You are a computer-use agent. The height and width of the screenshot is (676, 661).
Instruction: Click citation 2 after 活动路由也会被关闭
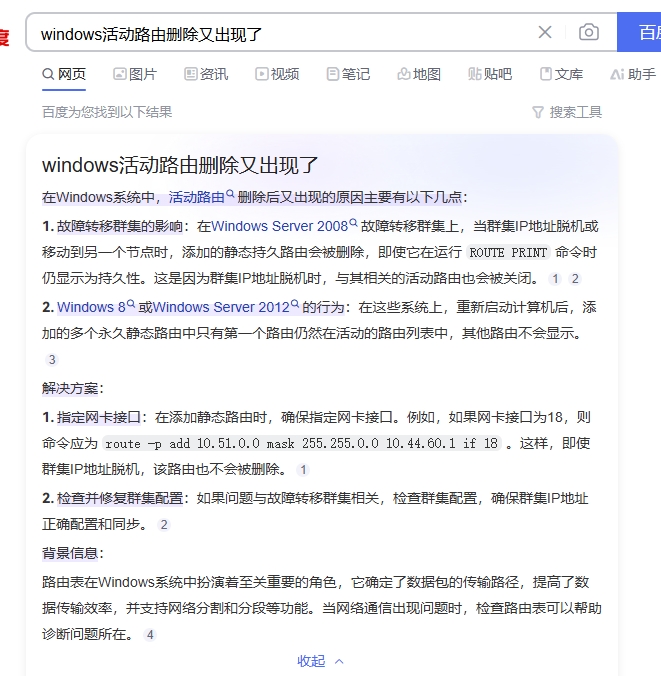(575, 279)
